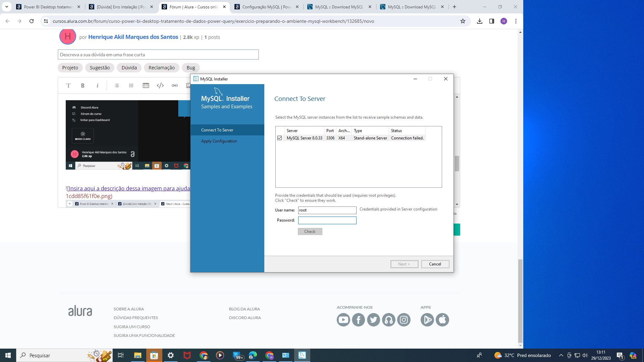Open Alura Twitter profile icon
The height and width of the screenshot is (362, 644).
point(374,320)
